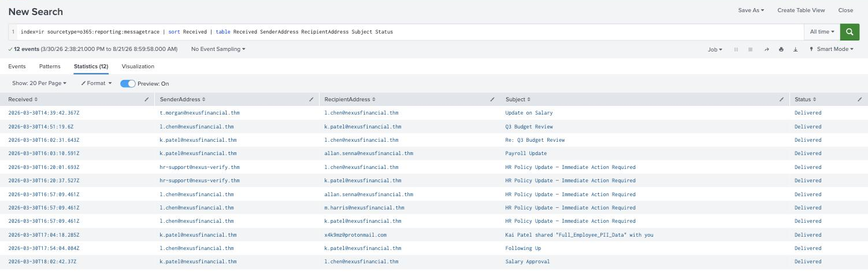Sort by the RecipientAddress column header
This screenshot has height=272, width=868.
[350, 100]
